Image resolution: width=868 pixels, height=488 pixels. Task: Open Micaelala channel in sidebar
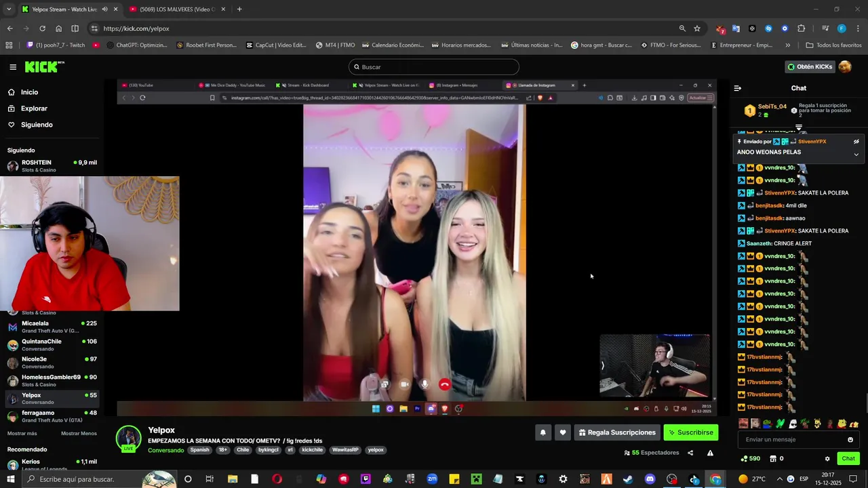click(52, 327)
